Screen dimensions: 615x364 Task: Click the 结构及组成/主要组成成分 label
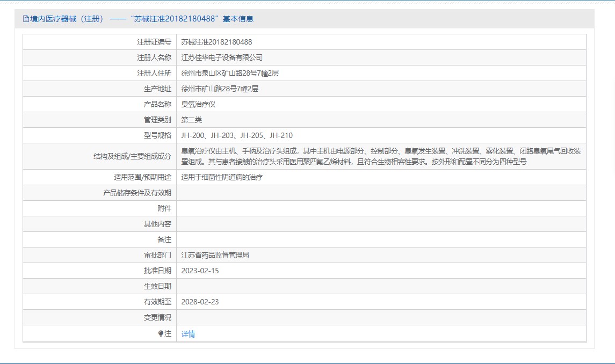click(132, 156)
